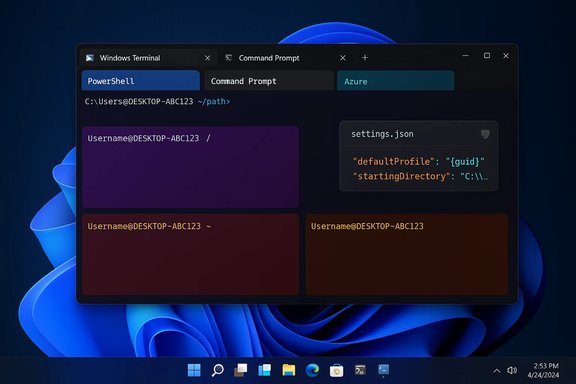Focus the orange pane Username@DESKTOP-ABC123 prompt
576x384 pixels.
[x=367, y=226]
